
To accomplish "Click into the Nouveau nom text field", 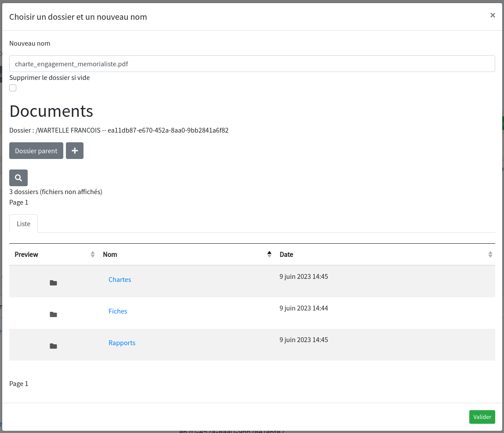I will [x=252, y=64].
